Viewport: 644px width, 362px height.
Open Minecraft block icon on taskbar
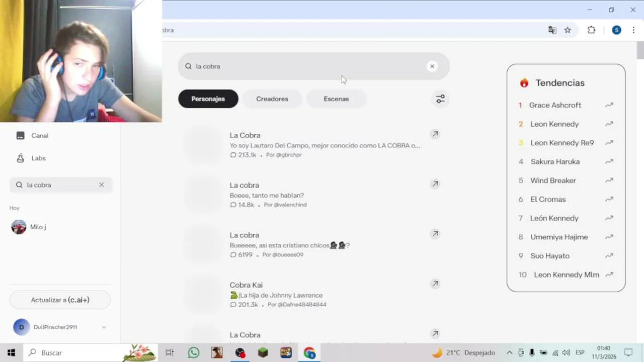pos(263,353)
